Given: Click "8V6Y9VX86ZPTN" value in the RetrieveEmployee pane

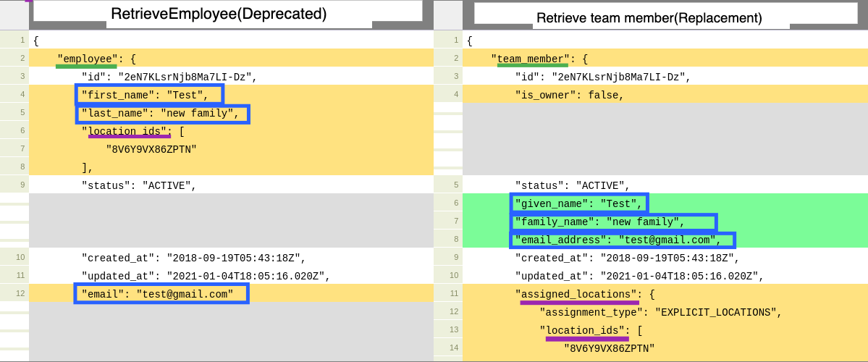Looking at the screenshot, I should pyautogui.click(x=151, y=149).
